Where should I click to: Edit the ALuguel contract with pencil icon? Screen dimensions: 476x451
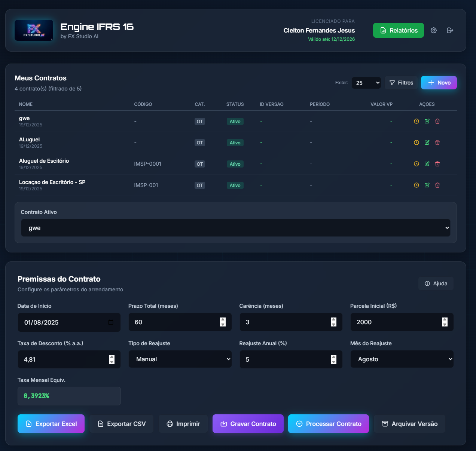coord(427,142)
